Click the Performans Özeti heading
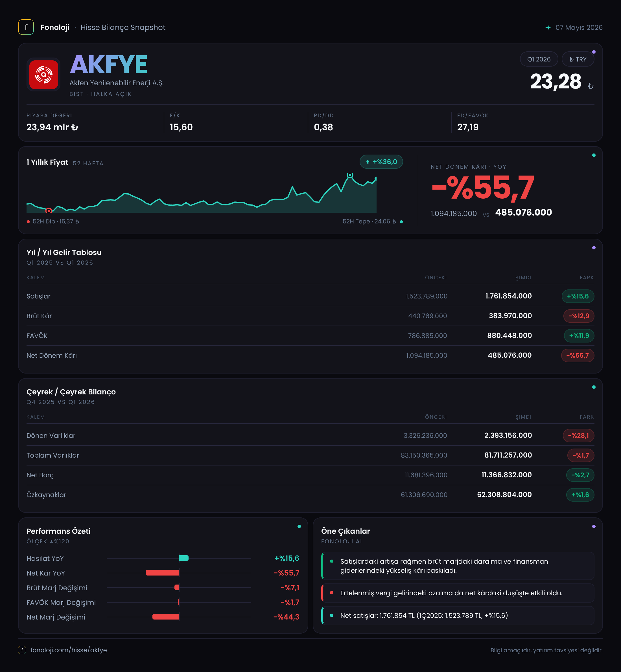This screenshot has width=621, height=672. point(58,531)
